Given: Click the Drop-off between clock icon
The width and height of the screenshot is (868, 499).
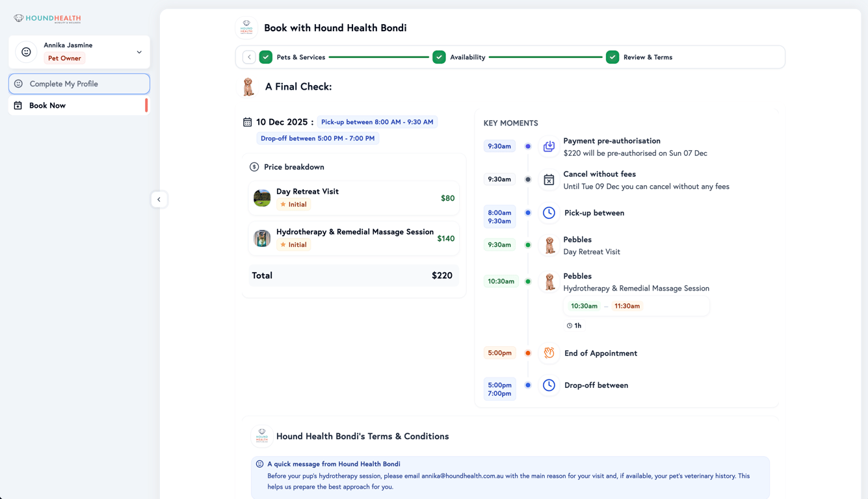Looking at the screenshot, I should pos(548,385).
